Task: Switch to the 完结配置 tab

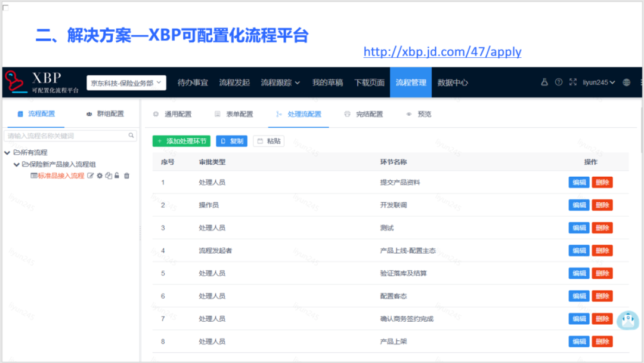Action: (x=364, y=114)
